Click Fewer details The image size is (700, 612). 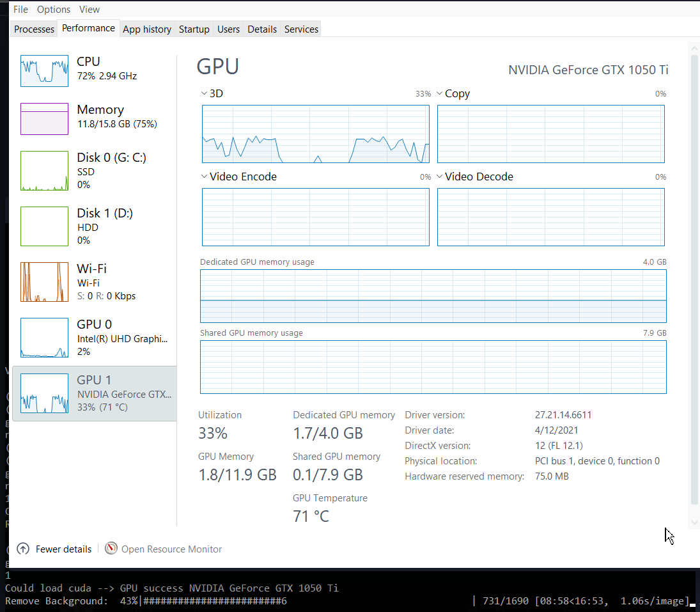(61, 549)
